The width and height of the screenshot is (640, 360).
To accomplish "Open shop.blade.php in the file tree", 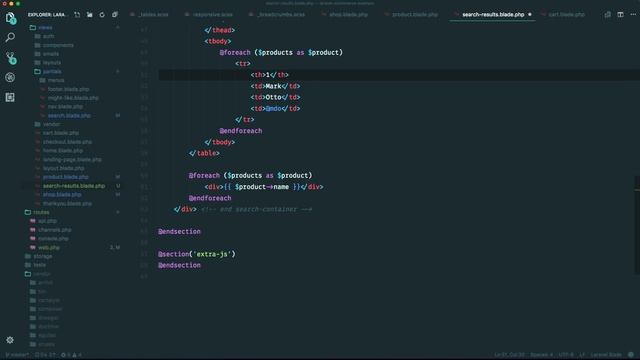I will click(x=62, y=195).
